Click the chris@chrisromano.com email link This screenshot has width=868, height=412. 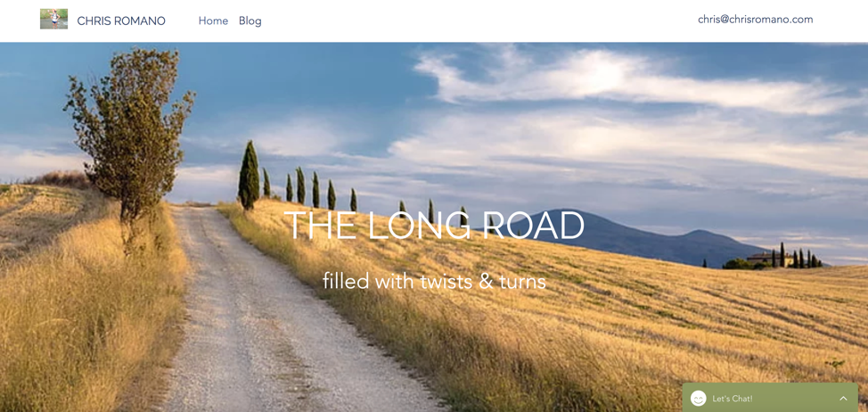[x=755, y=20]
